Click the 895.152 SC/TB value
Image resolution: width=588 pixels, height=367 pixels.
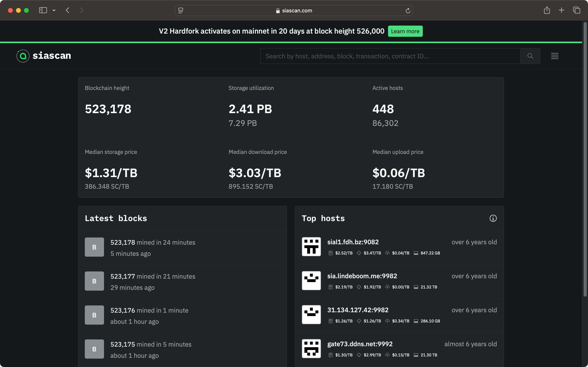click(x=251, y=186)
